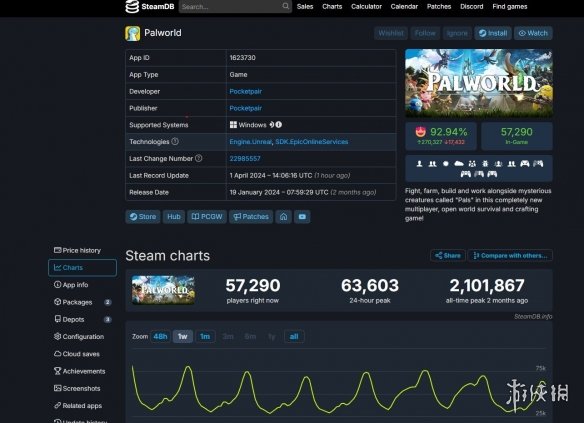Click the Technologies help question icon

(175, 141)
